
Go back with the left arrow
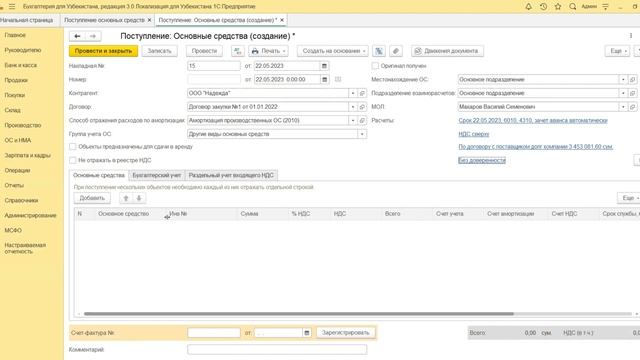[x=77, y=36]
